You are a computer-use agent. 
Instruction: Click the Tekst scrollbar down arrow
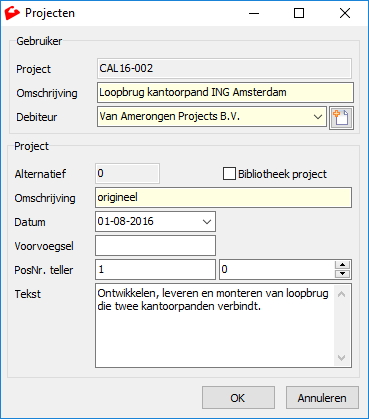point(342,358)
